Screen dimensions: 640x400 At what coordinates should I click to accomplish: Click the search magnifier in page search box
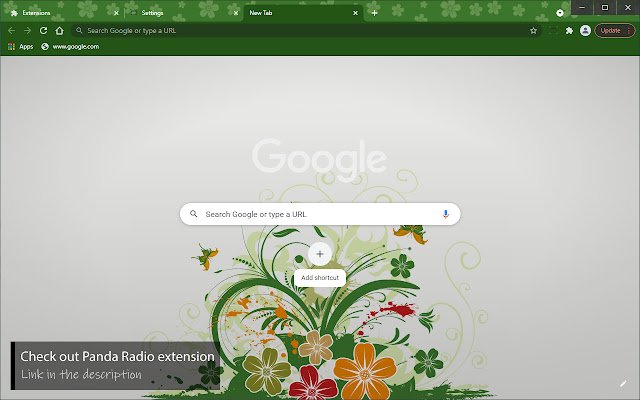[194, 213]
